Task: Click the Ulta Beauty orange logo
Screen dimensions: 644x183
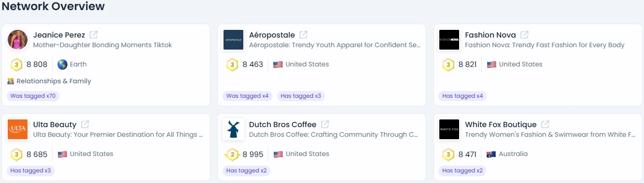Action: 18,130
